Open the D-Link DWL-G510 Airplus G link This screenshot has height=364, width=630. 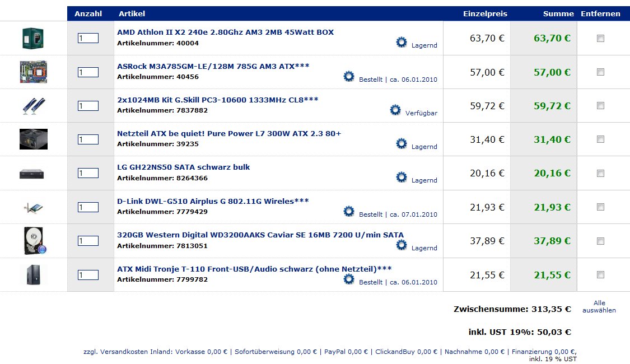[213, 201]
